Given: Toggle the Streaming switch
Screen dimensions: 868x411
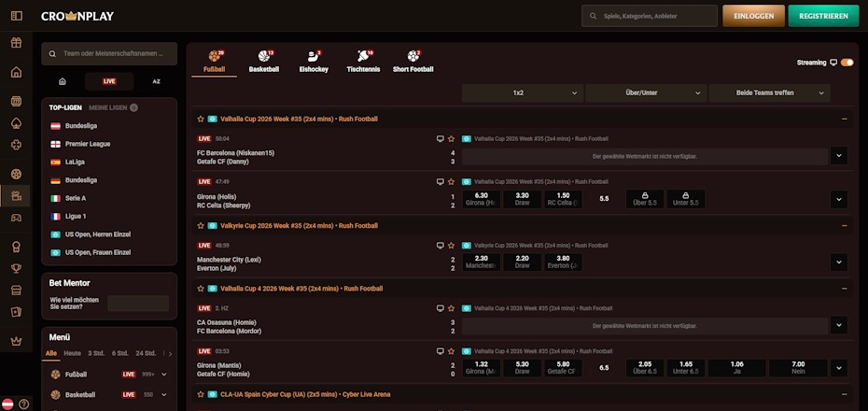Looking at the screenshot, I should click(847, 63).
